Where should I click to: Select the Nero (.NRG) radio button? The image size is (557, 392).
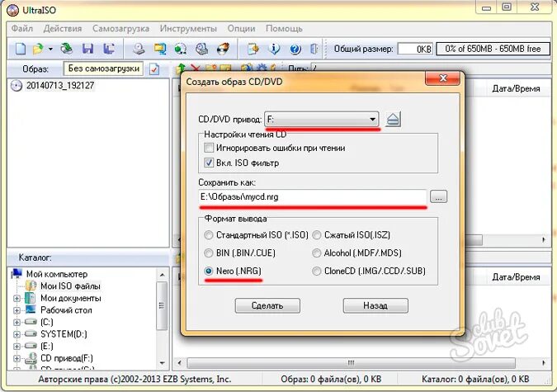point(209,271)
